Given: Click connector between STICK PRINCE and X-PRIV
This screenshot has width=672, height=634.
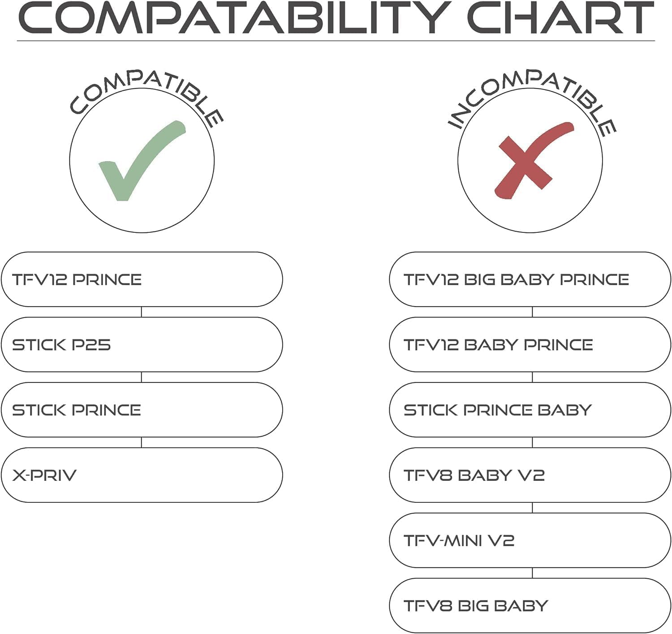Looking at the screenshot, I should coord(142,442).
